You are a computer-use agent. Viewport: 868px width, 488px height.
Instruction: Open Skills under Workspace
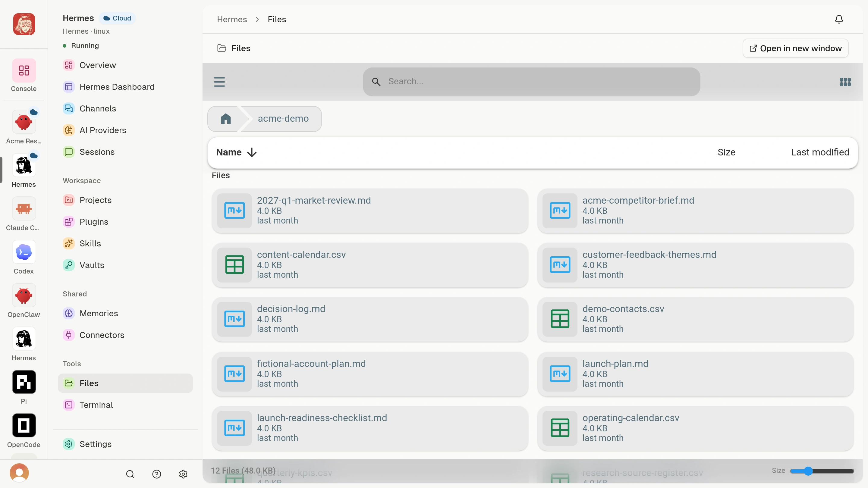pos(125,243)
